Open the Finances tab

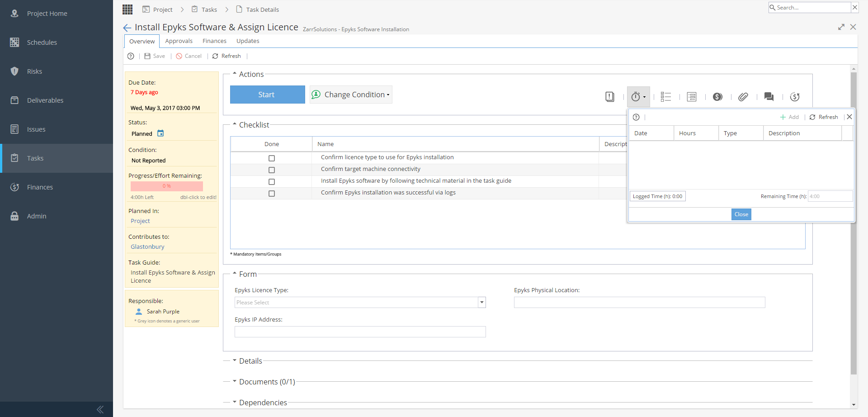214,41
